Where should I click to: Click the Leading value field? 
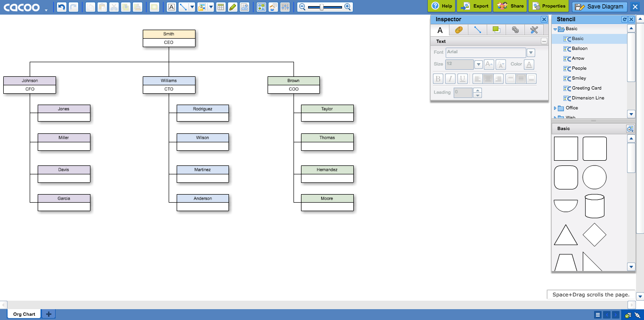point(463,92)
